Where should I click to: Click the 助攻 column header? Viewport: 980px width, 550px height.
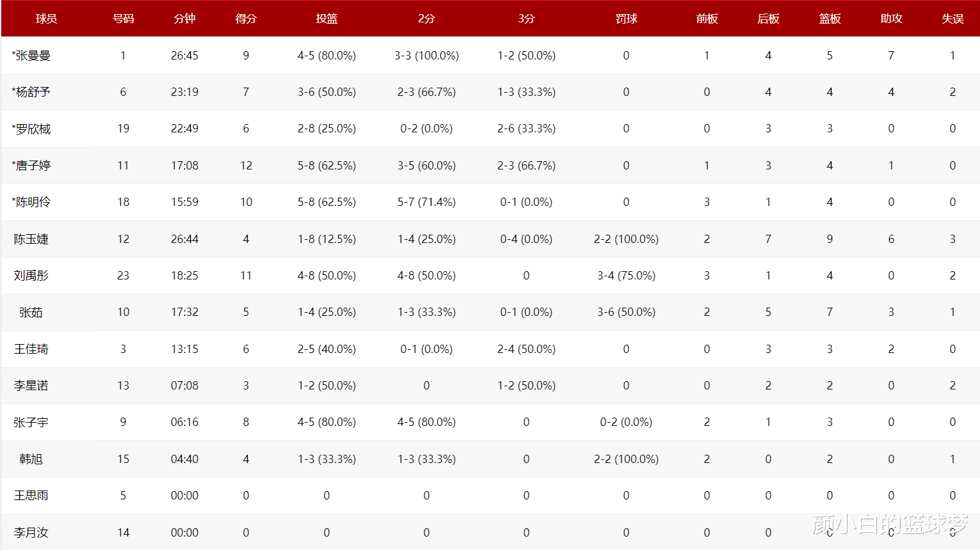891,19
